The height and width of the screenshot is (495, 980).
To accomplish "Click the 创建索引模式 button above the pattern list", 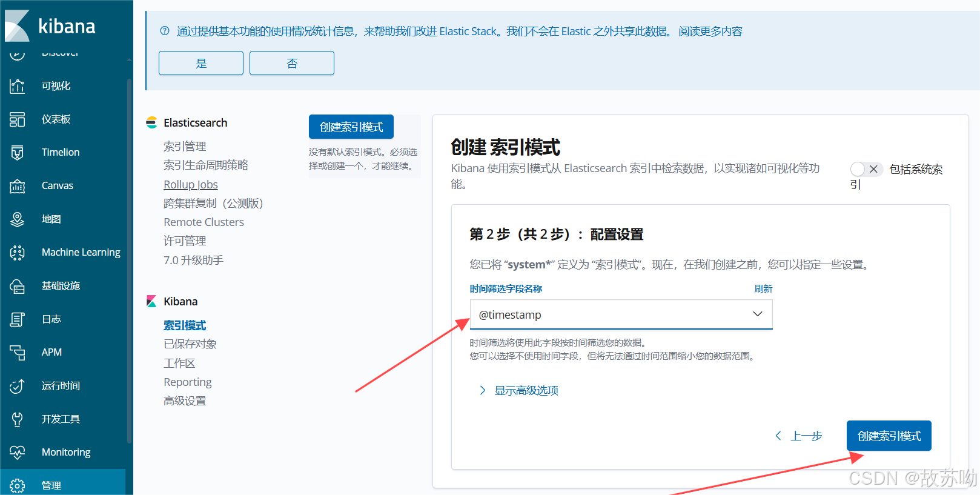I will click(x=351, y=127).
